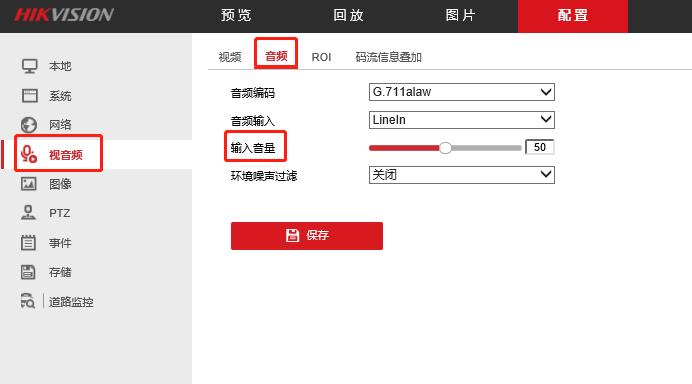Screen dimensions: 692x384
Task: Click the microphone icon beside 视音频
Action: pos(29,154)
